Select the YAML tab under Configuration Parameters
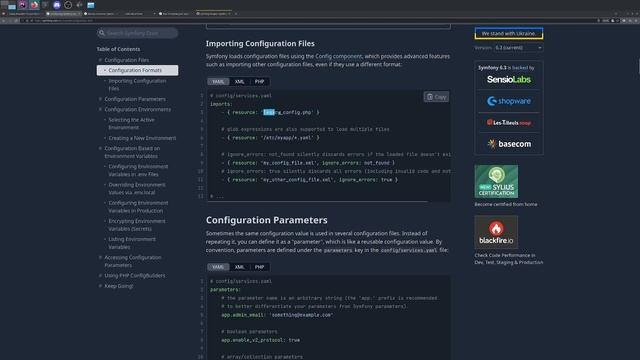This screenshot has height=360, width=640. (x=218, y=267)
